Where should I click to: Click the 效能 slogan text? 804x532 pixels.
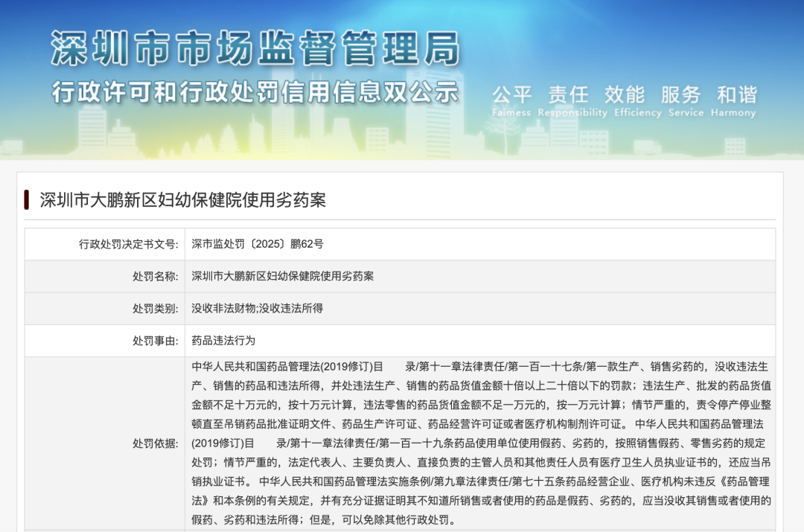pyautogui.click(x=624, y=95)
